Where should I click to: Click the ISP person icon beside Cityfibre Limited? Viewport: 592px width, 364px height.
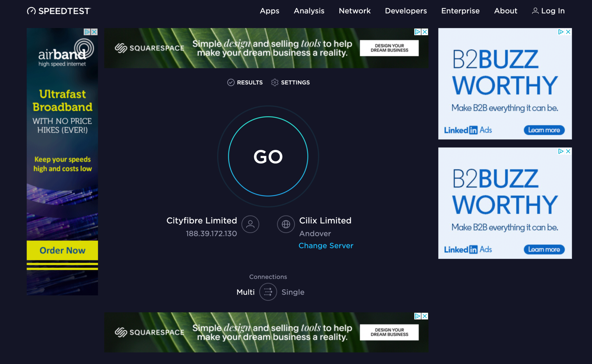tap(250, 224)
